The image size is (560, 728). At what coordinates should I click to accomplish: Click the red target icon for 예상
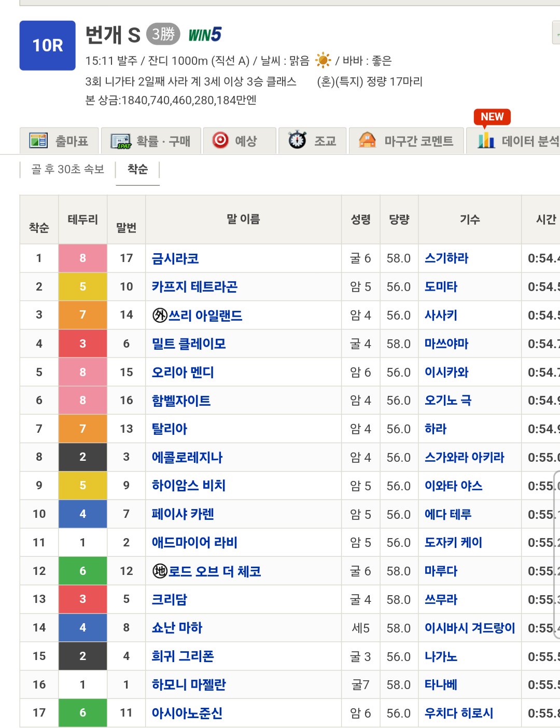click(220, 140)
